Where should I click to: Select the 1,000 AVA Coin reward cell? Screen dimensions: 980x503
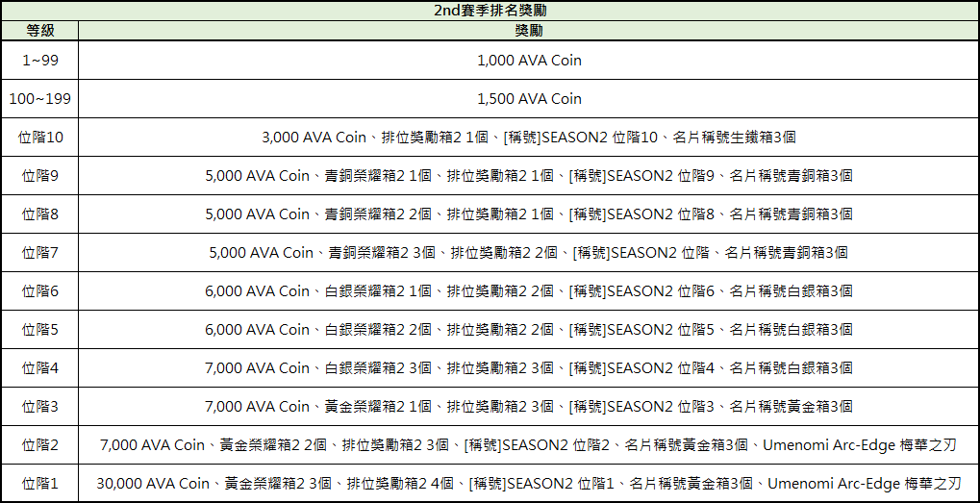(529, 60)
